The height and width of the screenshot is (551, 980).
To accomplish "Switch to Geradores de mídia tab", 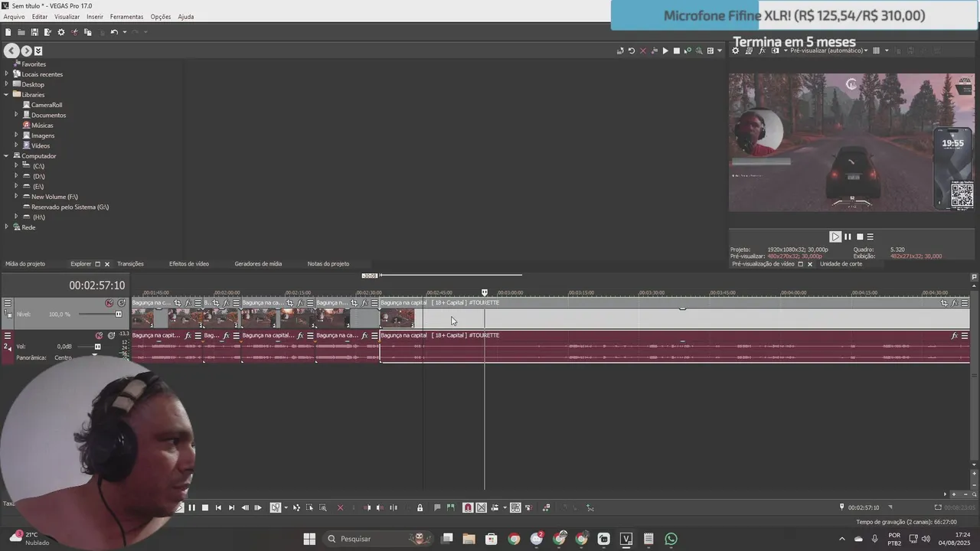I will [258, 264].
